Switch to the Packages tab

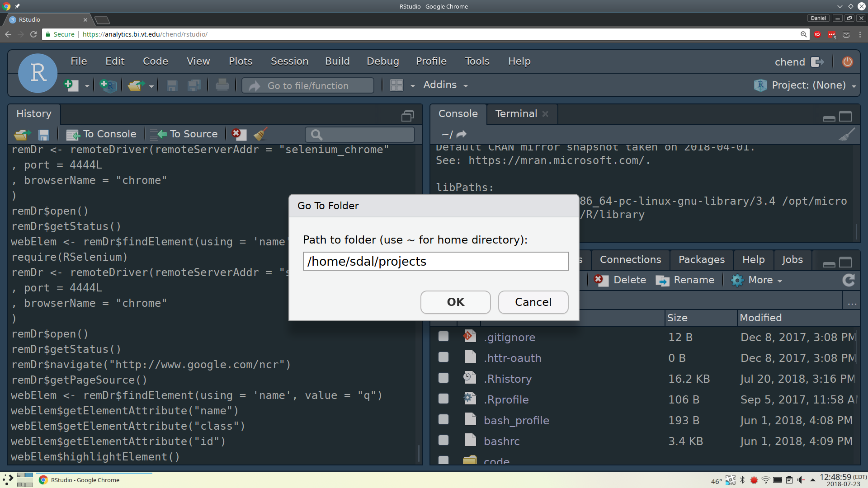click(701, 260)
